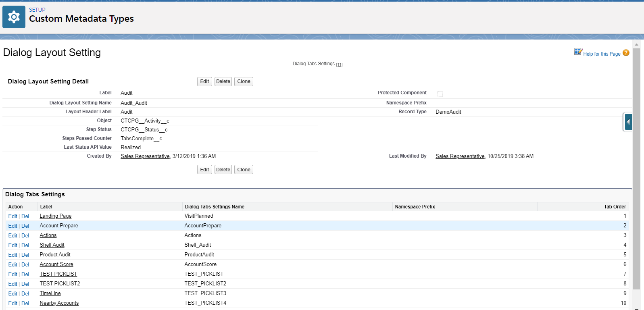644x310 pixels.
Task: Click the Help for this Page question icon
Action: (x=625, y=53)
